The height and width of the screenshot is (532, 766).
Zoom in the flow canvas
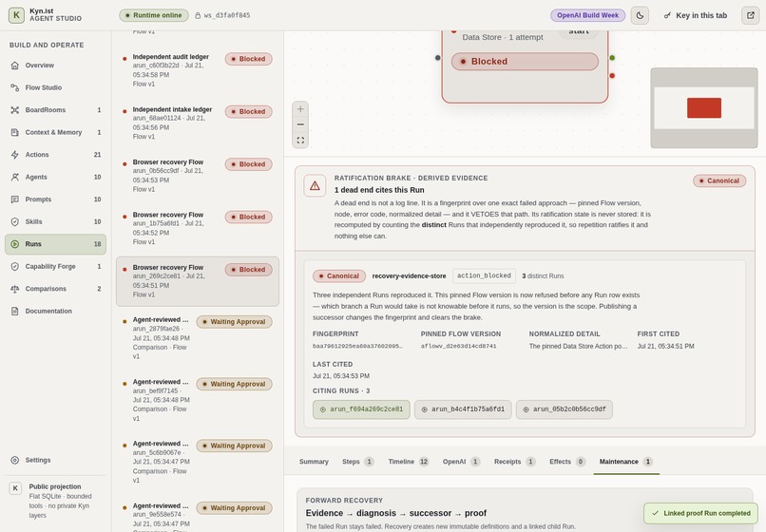(300, 109)
